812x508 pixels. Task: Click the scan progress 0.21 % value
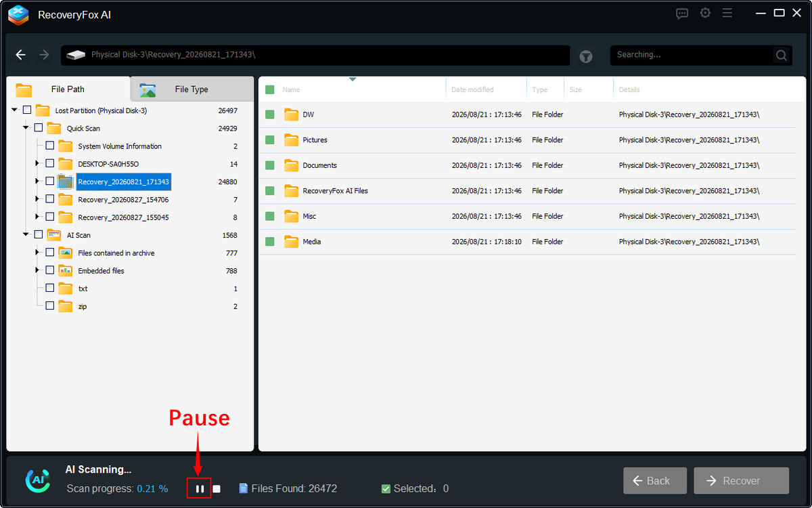pyautogui.click(x=152, y=488)
